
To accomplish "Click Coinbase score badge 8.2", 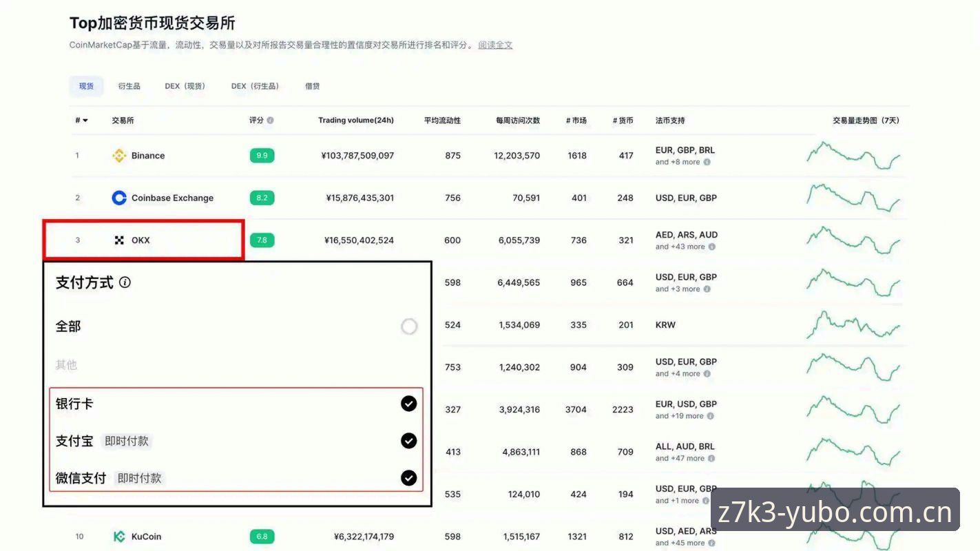I will (262, 198).
